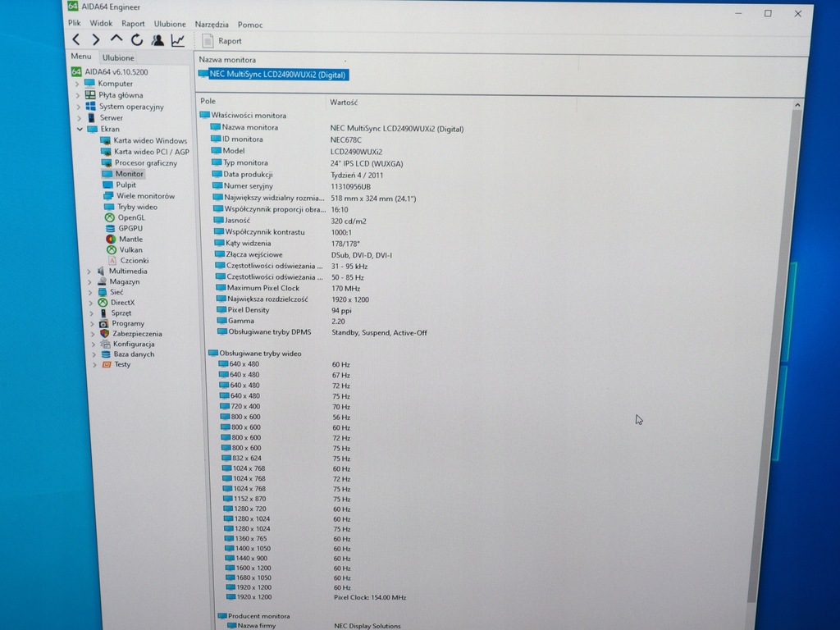Screen dimensions: 840x630
Task: Select the 832 x 624 video mode row
Action: pos(286,459)
